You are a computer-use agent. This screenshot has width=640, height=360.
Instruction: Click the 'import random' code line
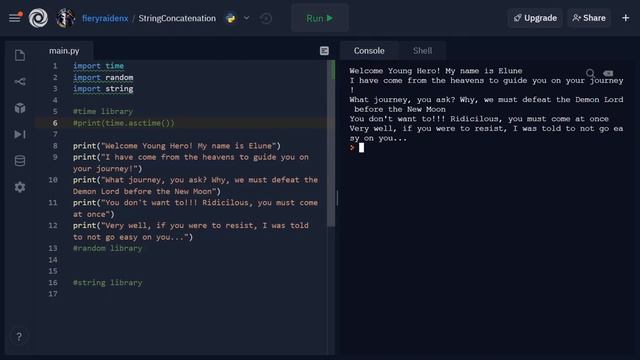click(103, 77)
